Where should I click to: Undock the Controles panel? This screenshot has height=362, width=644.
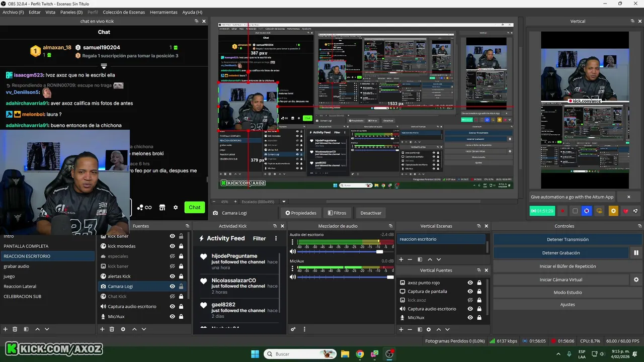click(639, 226)
